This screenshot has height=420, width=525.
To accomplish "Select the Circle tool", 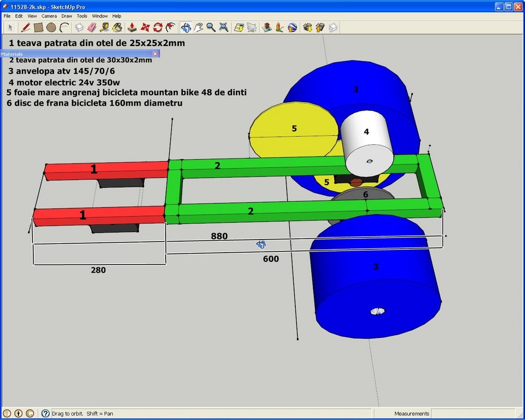I will point(51,27).
